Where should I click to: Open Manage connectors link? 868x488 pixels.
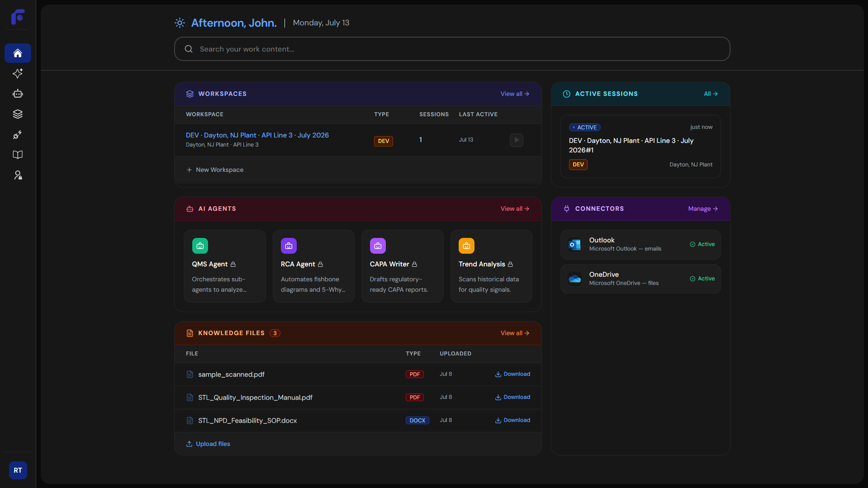[703, 209]
